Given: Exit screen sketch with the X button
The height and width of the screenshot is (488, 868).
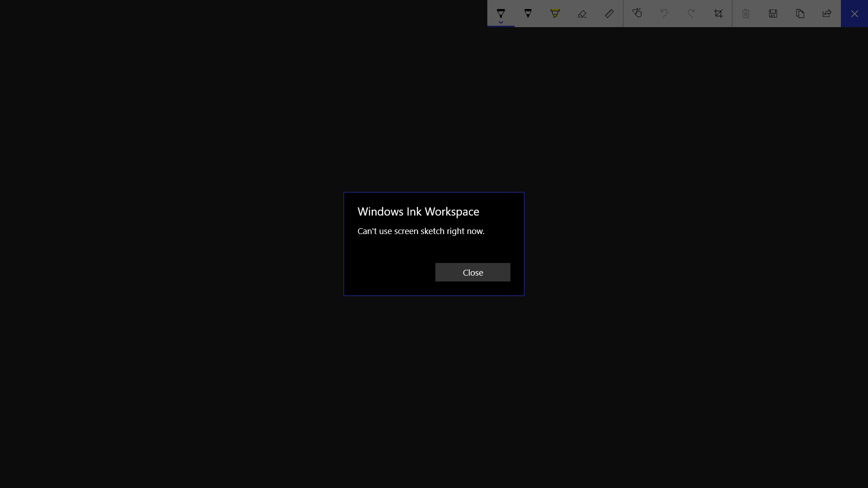Looking at the screenshot, I should coord(854,14).
